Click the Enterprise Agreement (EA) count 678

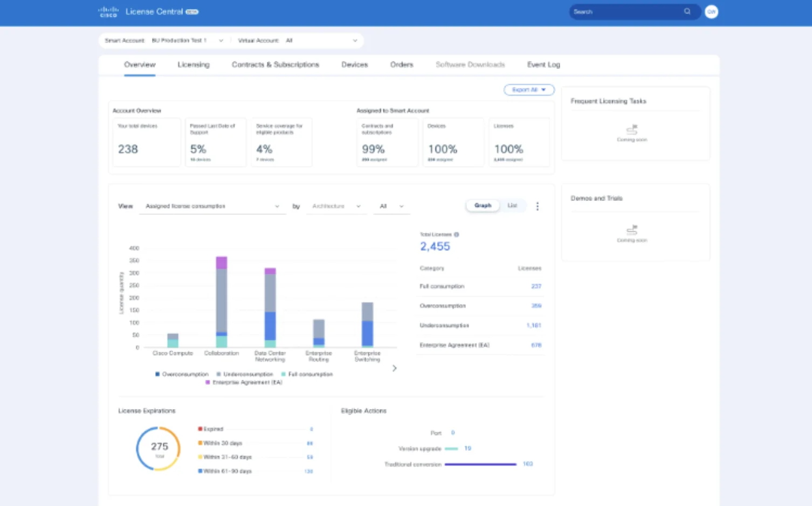(536, 345)
